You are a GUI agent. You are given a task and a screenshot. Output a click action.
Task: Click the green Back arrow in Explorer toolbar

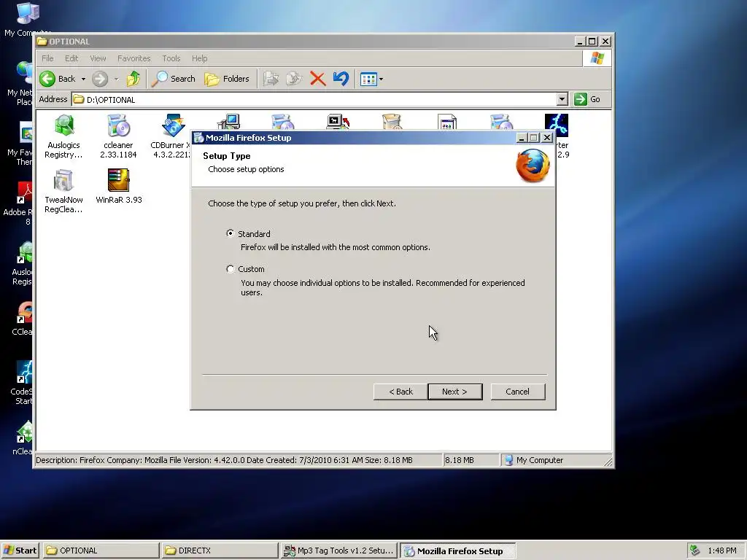pos(47,79)
